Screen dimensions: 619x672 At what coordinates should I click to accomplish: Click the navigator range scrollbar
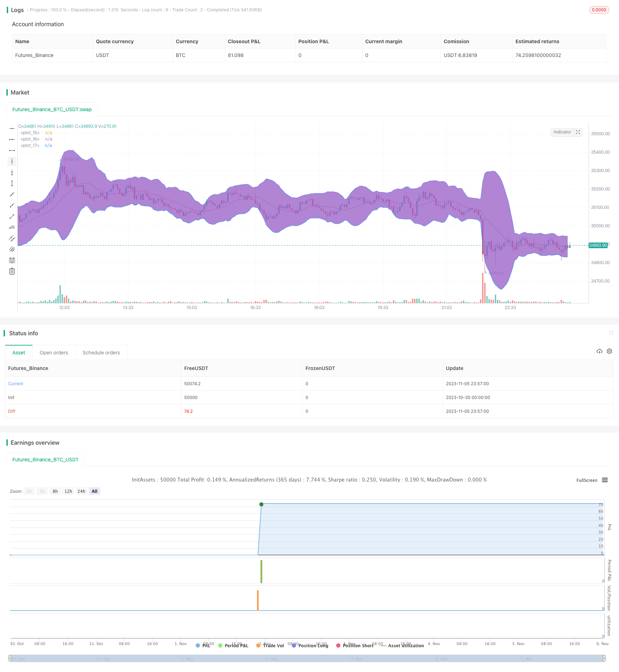[x=307, y=659]
